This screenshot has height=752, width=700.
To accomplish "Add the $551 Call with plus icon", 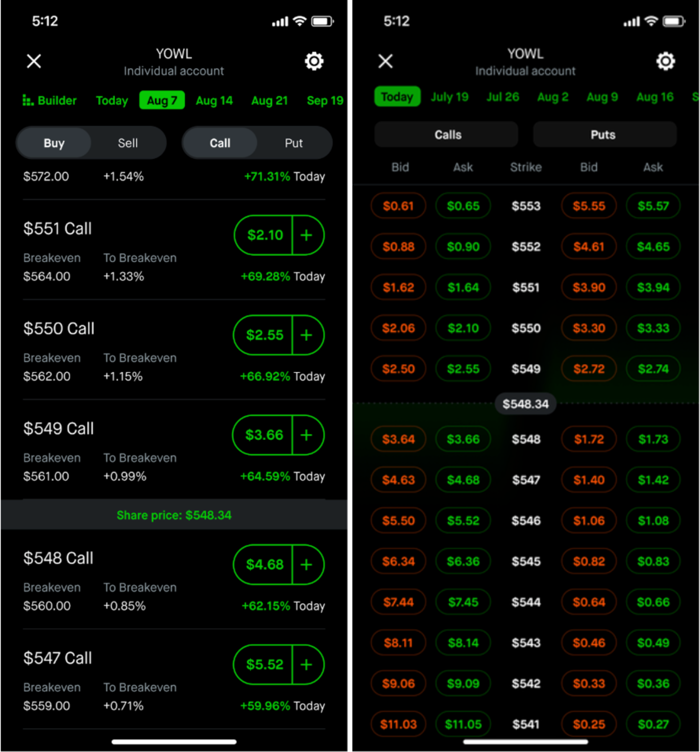I will (307, 235).
